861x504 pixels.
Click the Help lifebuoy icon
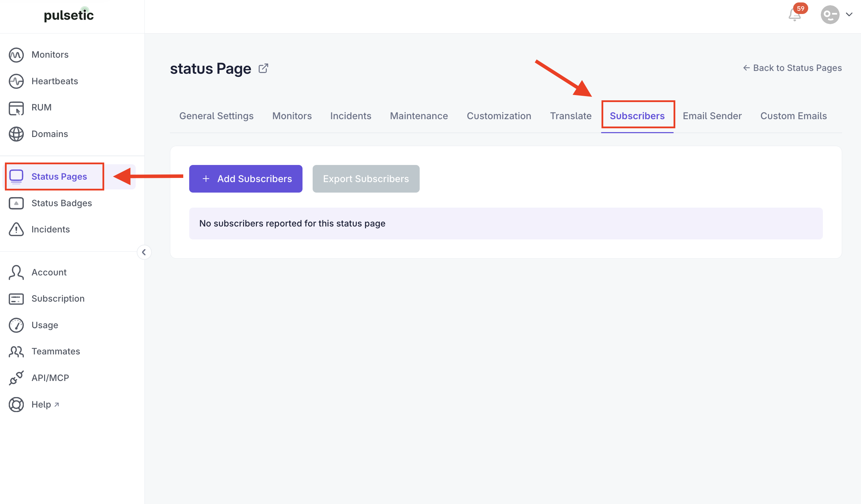[x=16, y=404]
